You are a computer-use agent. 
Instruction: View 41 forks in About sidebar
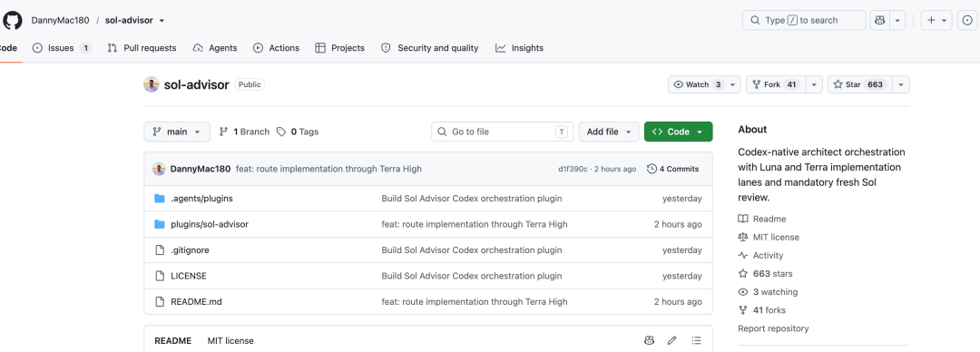click(762, 309)
